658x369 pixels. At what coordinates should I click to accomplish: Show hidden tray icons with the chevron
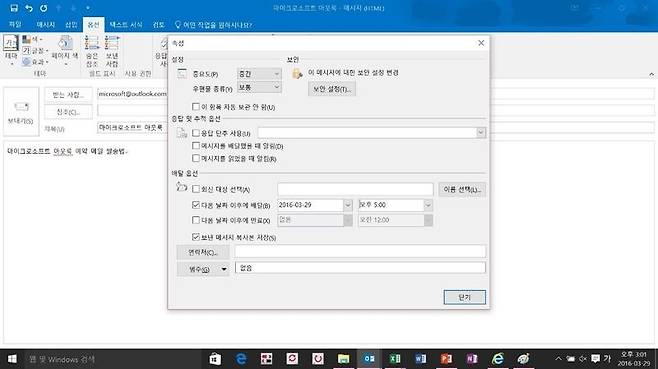pyautogui.click(x=559, y=359)
